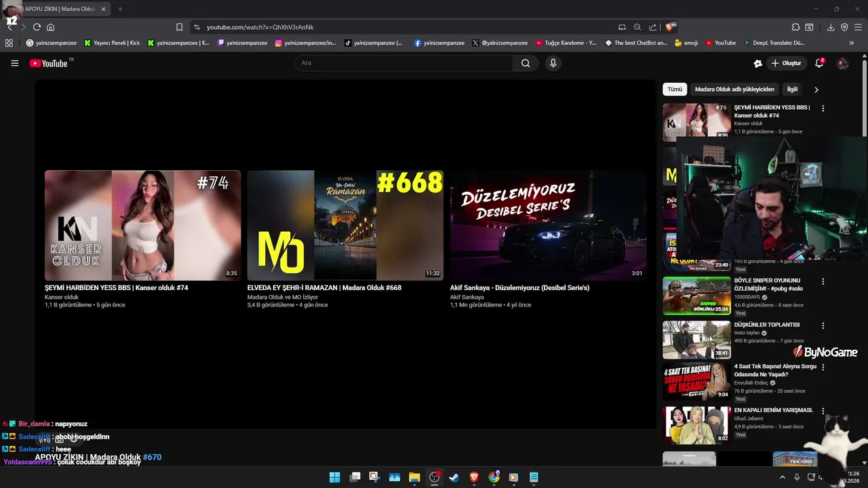This screenshot has width=868, height=488.
Task: Open DÜŞKÜNLER TOPLANTISI video title
Action: 767,325
